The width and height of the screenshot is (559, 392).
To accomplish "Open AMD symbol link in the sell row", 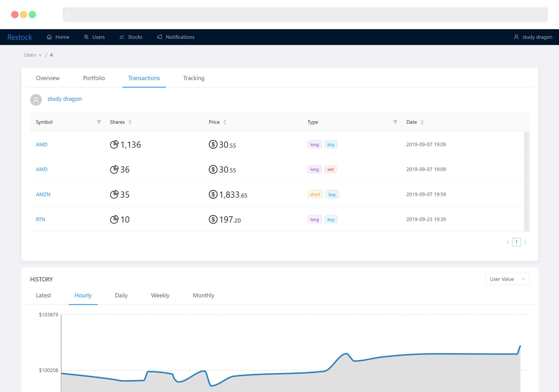I will (x=42, y=169).
